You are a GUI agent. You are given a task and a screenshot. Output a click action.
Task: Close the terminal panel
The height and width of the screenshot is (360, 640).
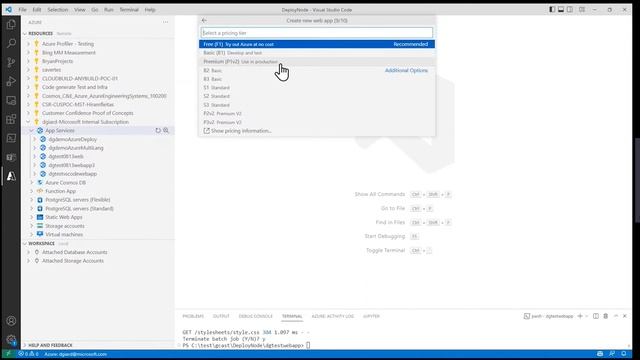[625, 316]
